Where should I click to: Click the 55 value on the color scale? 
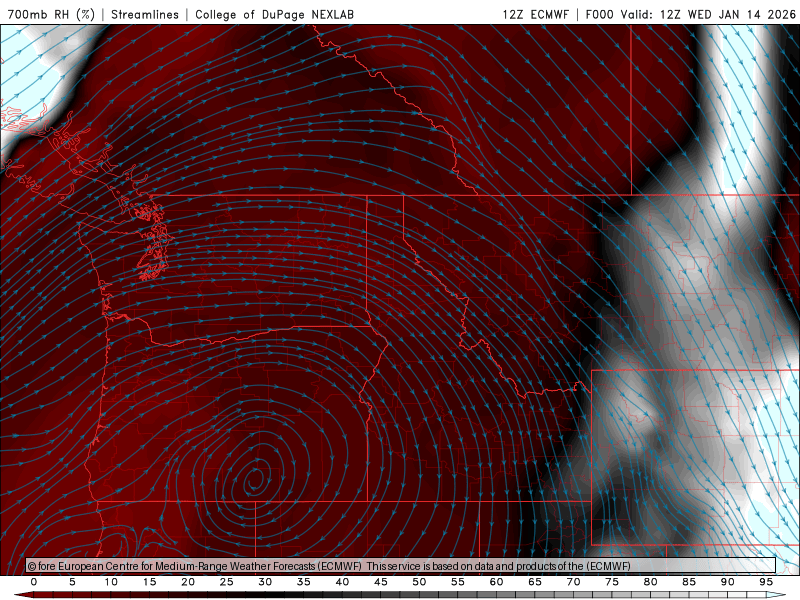[458, 582]
